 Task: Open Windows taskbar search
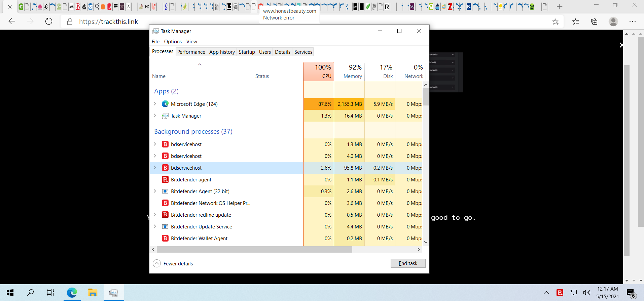[x=30, y=293]
